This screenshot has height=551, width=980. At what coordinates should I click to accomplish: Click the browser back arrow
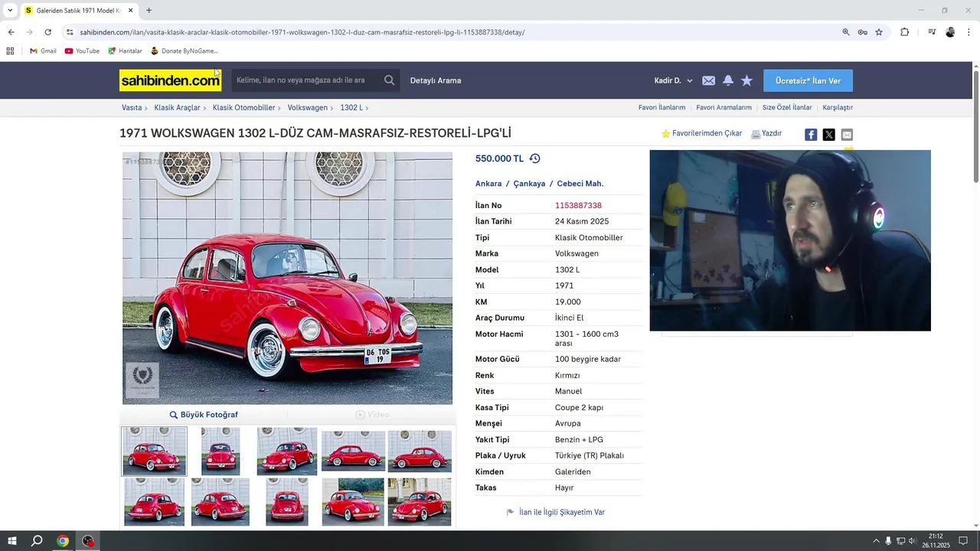11,32
